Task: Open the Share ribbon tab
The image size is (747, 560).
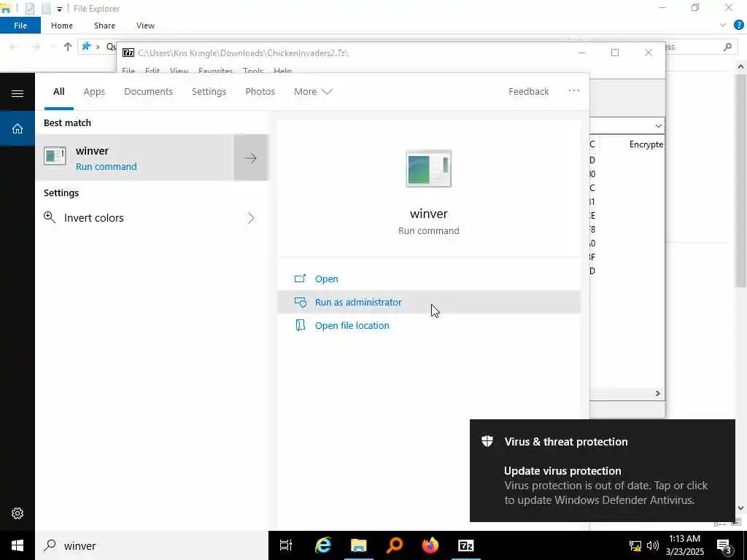Action: tap(104, 26)
